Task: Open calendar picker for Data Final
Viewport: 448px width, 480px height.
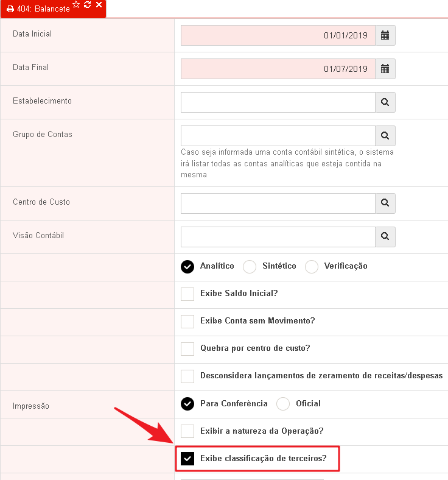Action: [x=385, y=69]
